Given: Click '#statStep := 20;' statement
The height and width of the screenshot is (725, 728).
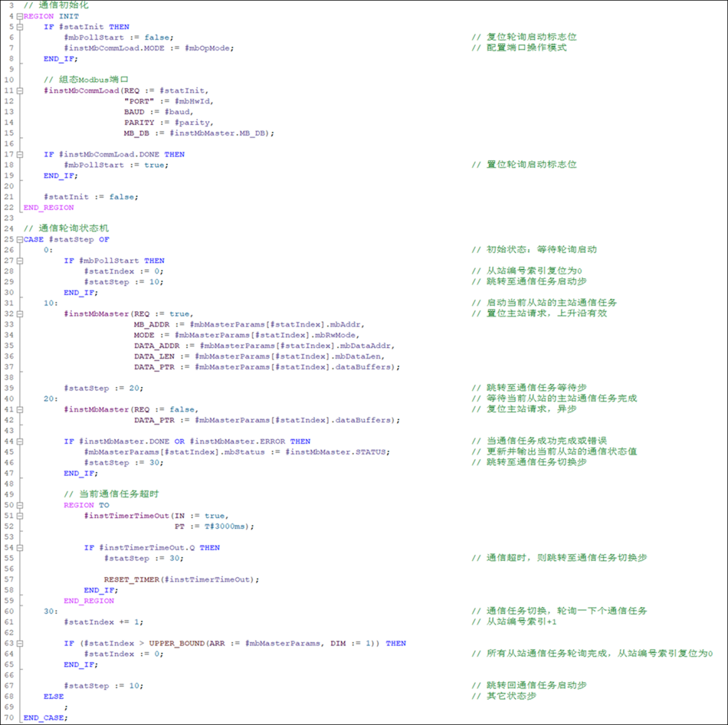Looking at the screenshot, I should (104, 388).
